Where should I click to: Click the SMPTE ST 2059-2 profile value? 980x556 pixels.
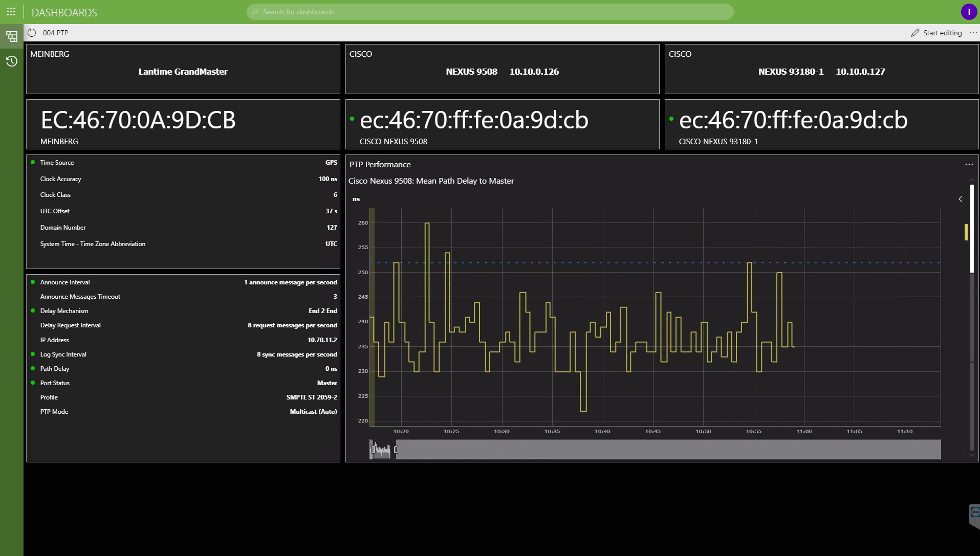312,397
